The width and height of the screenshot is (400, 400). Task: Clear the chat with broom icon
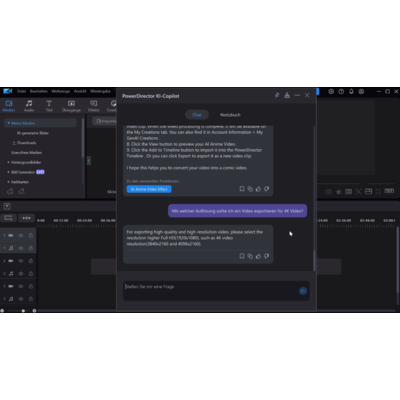tap(287, 95)
